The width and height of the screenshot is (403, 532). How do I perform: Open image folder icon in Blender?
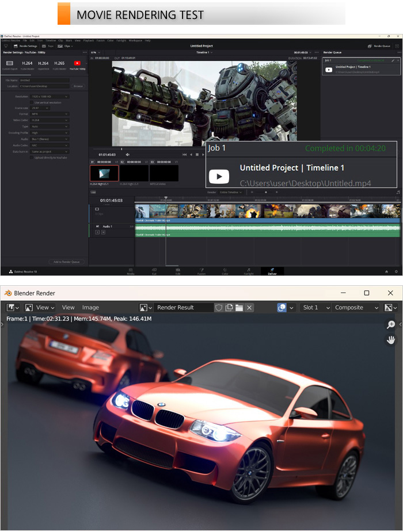click(239, 307)
